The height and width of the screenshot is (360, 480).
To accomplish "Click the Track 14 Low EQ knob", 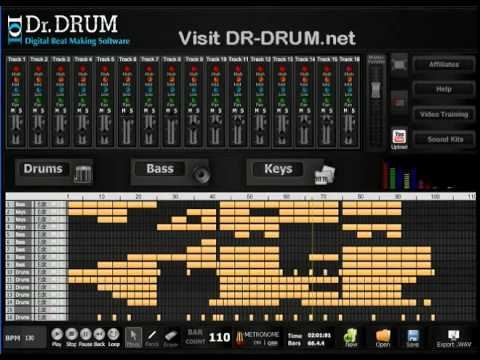I will 304,90.
